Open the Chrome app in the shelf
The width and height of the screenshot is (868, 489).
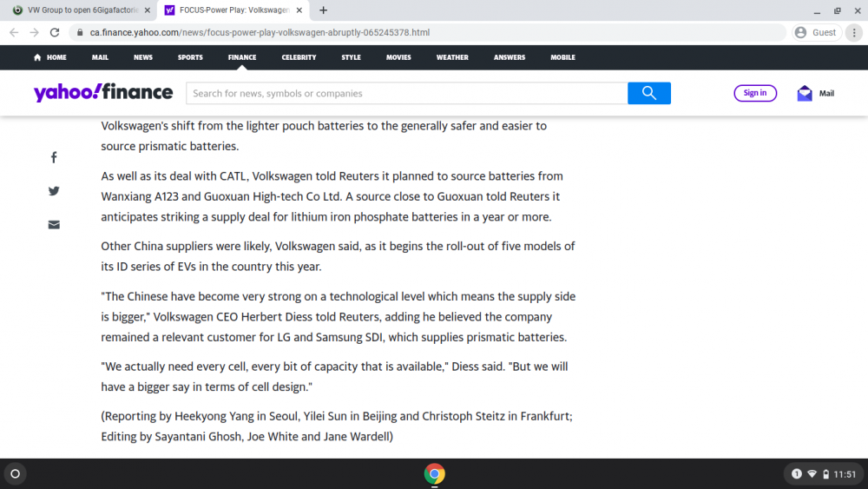pos(435,474)
